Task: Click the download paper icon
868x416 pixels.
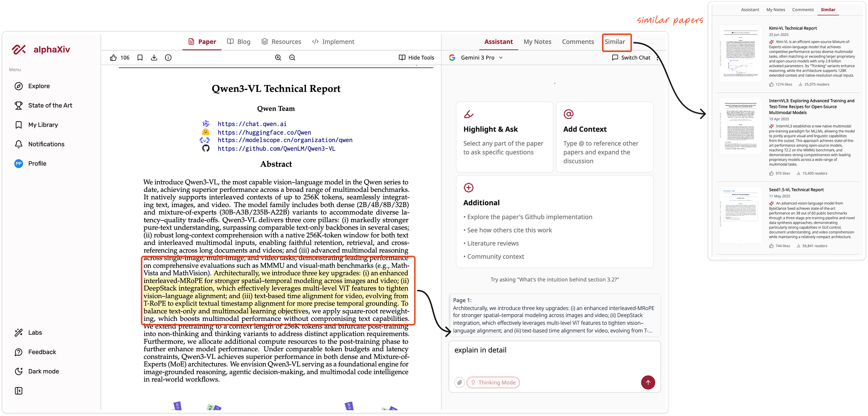Action: tap(154, 58)
